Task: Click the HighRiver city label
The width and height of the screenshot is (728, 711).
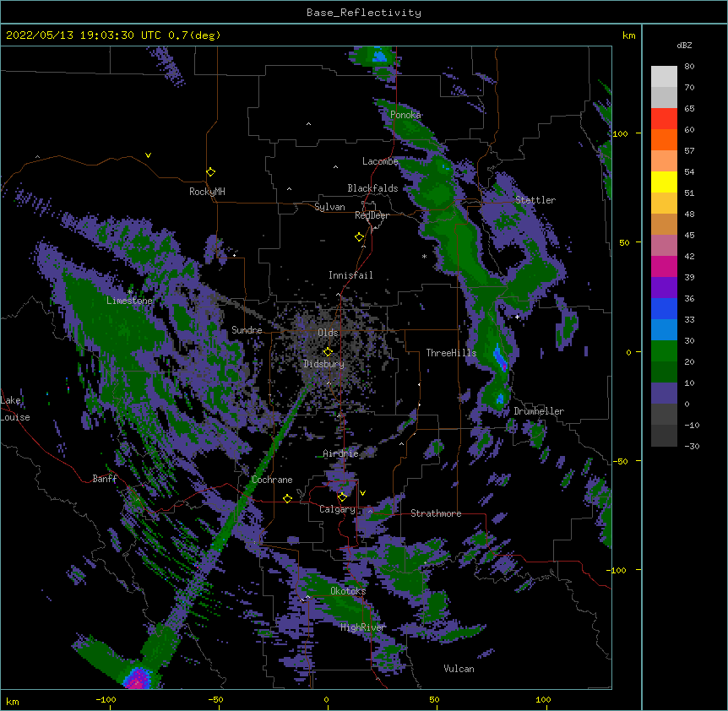Action: pos(363,627)
